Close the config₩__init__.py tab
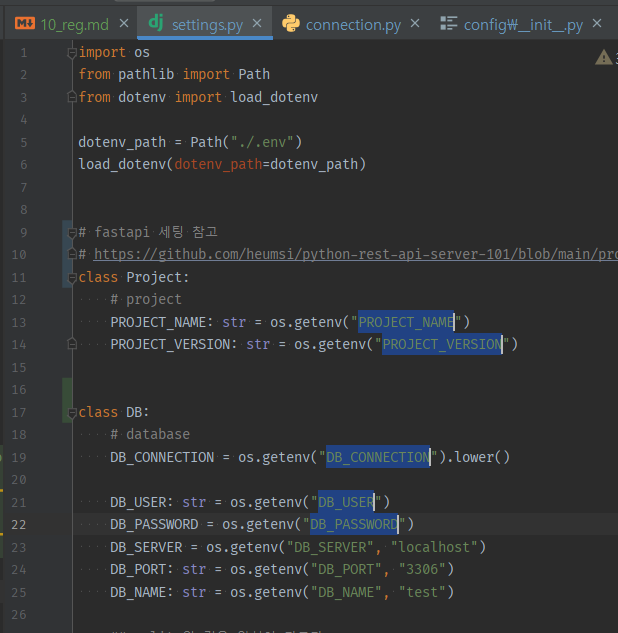The height and width of the screenshot is (633, 618). click(x=597, y=23)
